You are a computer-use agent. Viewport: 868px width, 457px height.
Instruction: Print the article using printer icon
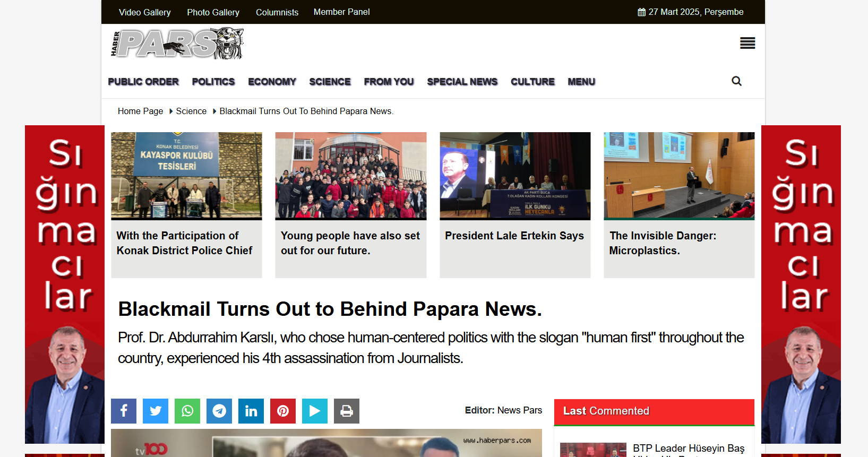tap(347, 411)
